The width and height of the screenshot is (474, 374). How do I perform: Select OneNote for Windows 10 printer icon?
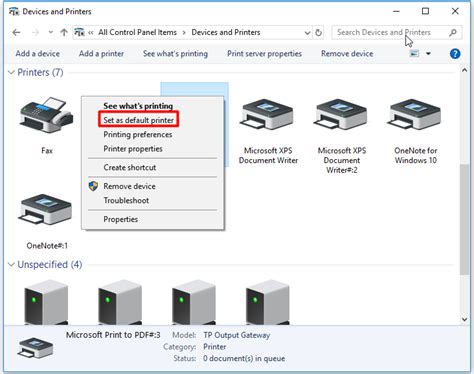click(x=415, y=115)
